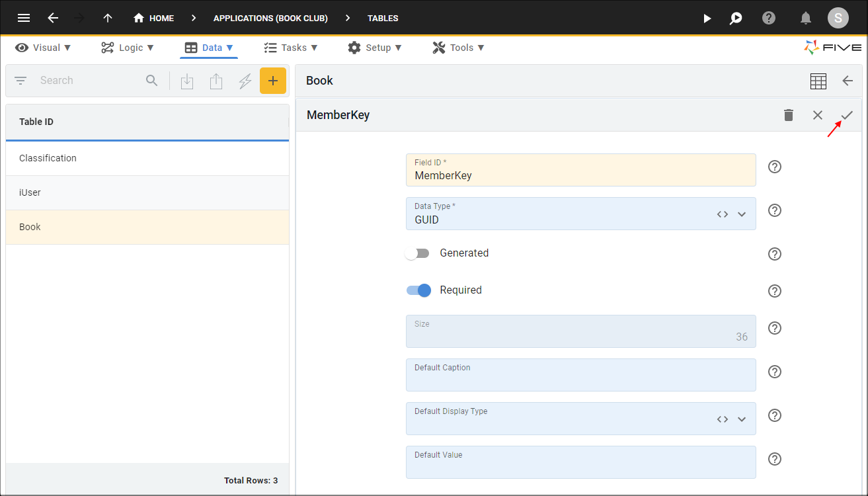Viewport: 868px width, 496px height.
Task: Show help for Default Value
Action: (775, 459)
